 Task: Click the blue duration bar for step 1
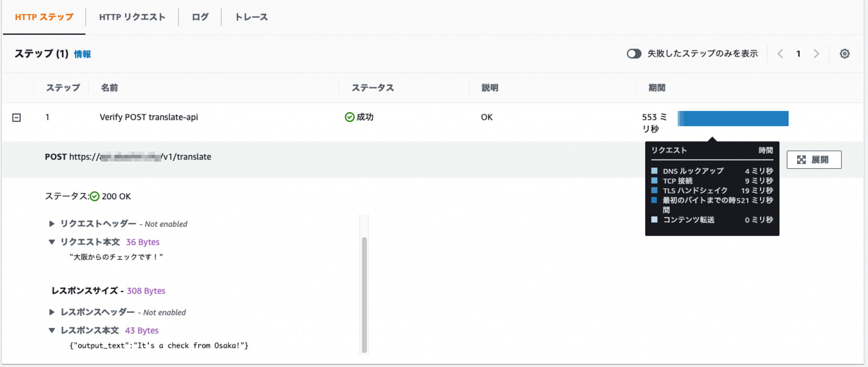point(733,119)
